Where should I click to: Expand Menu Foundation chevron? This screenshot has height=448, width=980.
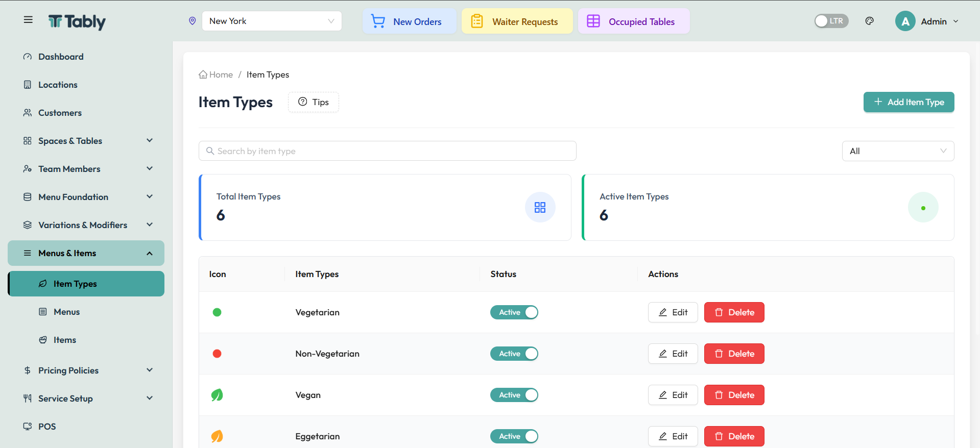click(150, 196)
